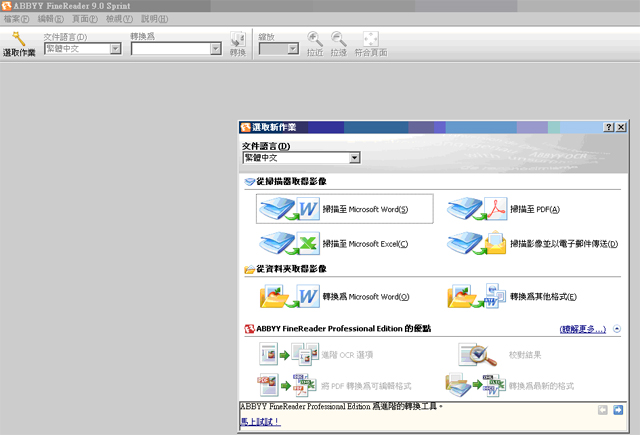Click the dialog help question mark button
640x435 pixels.
[609, 127]
